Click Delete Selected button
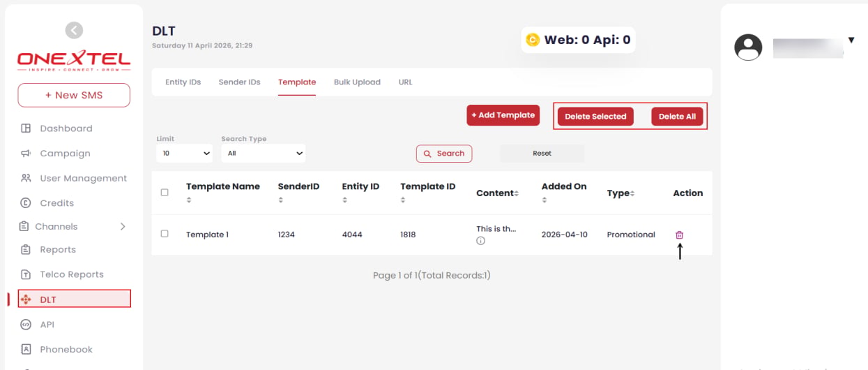The height and width of the screenshot is (370, 868). [595, 117]
